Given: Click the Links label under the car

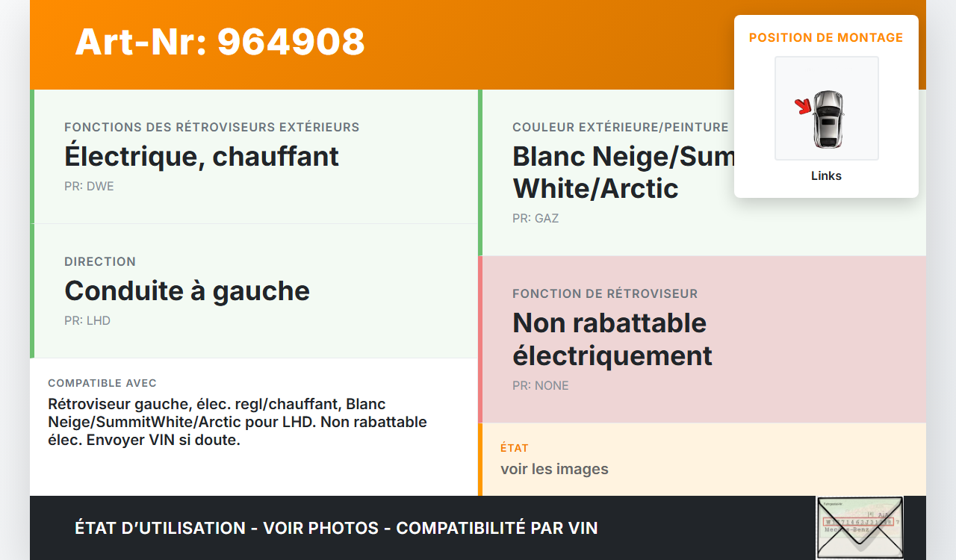Looking at the screenshot, I should [x=826, y=176].
